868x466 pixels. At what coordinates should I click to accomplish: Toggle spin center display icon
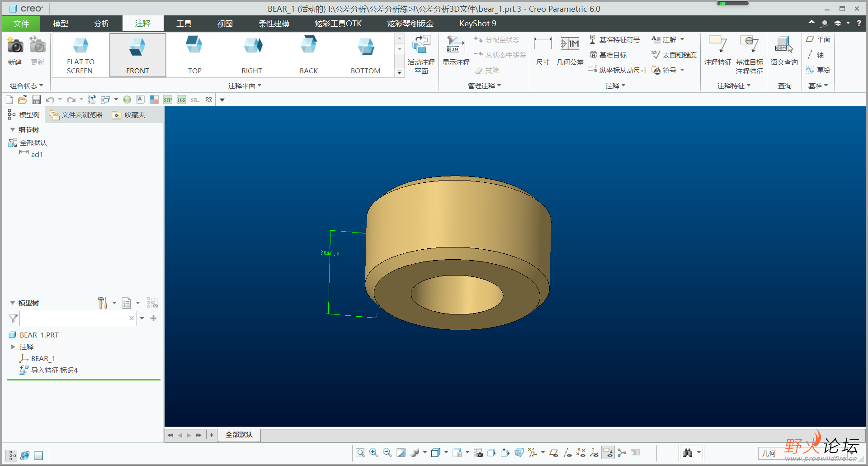[x=622, y=452]
